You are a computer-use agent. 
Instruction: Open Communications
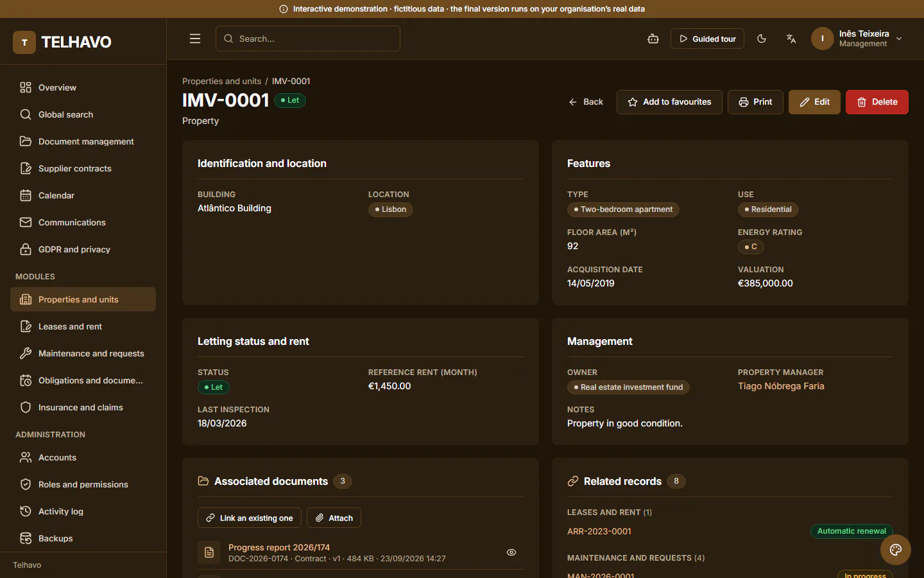83,222
